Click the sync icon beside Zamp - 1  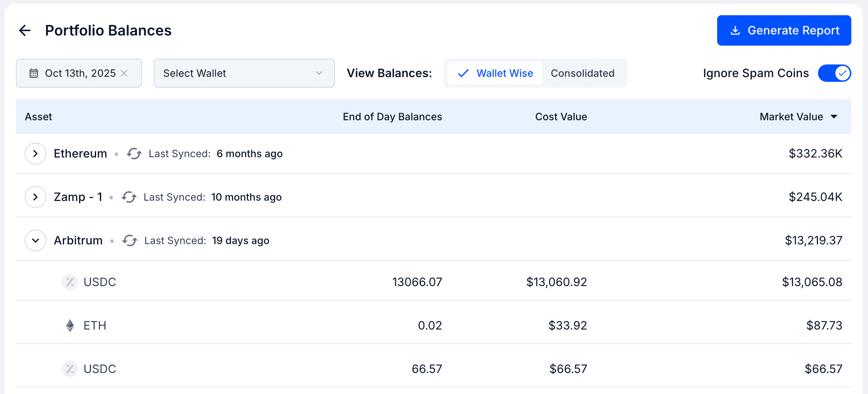[129, 197]
